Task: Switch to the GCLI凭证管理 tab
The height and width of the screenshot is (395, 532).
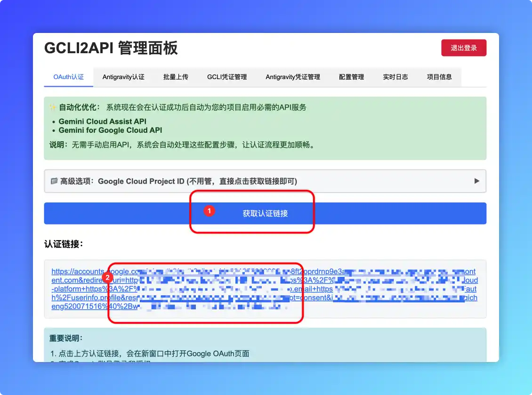Action: [226, 77]
